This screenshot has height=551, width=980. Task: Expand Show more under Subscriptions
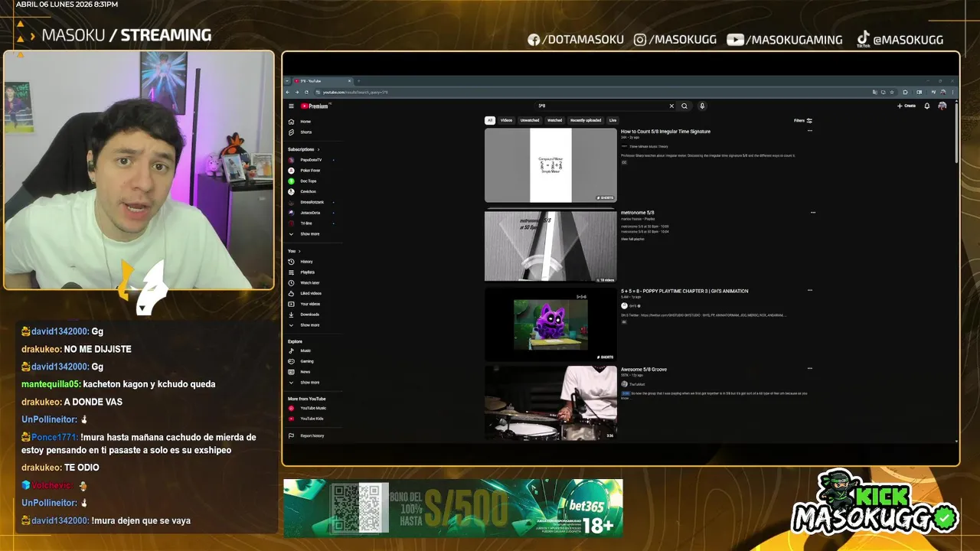pyautogui.click(x=309, y=234)
